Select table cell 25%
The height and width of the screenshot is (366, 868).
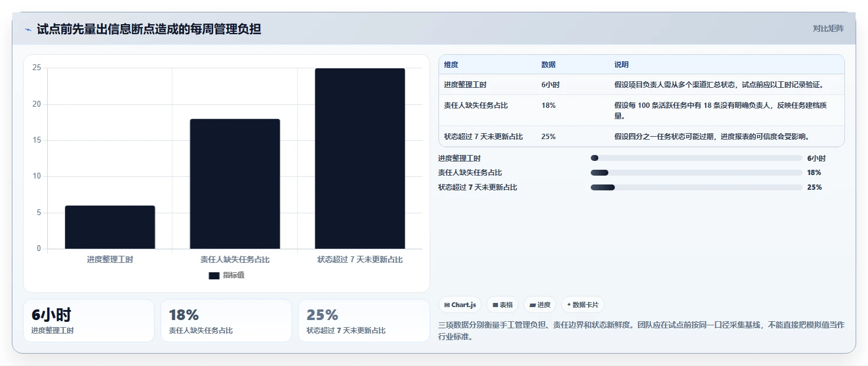click(x=548, y=137)
